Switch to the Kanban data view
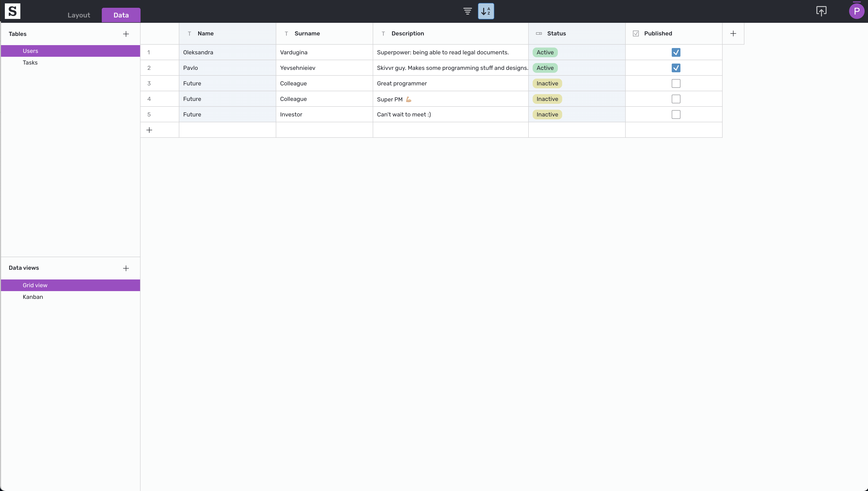The width and height of the screenshot is (868, 491). (x=33, y=297)
